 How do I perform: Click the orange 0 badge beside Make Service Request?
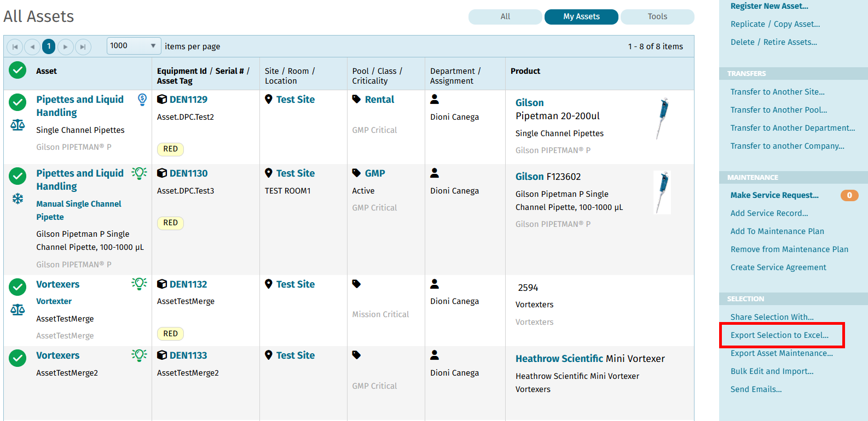coord(849,195)
